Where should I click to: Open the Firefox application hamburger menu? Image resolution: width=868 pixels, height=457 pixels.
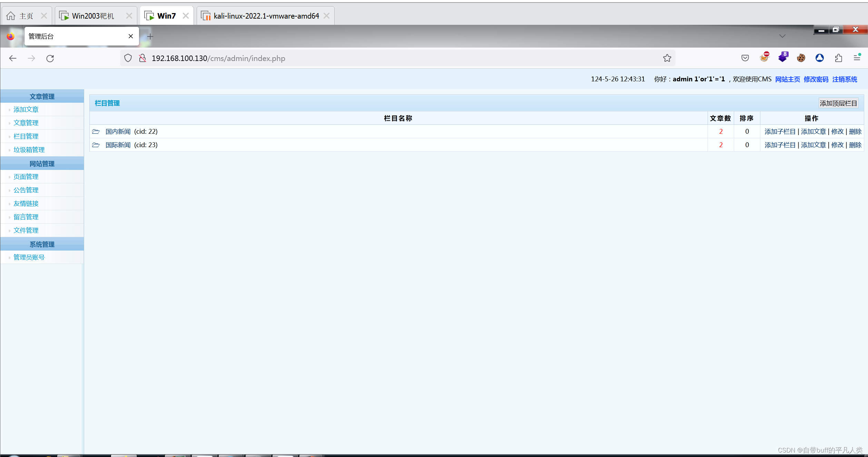[x=857, y=58]
